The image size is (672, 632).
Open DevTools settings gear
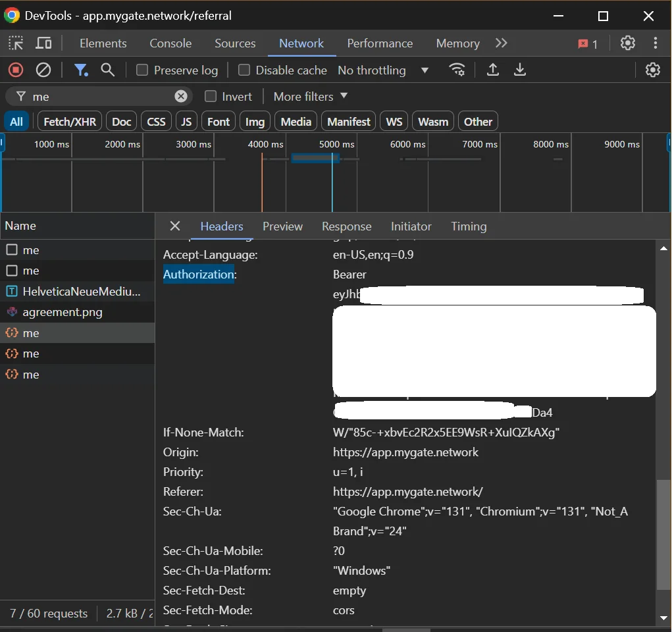tap(628, 43)
